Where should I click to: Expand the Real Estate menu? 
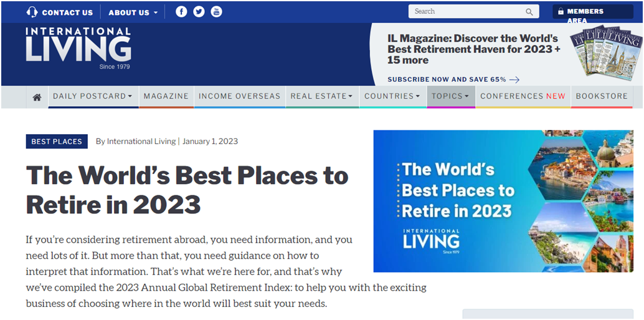click(321, 96)
